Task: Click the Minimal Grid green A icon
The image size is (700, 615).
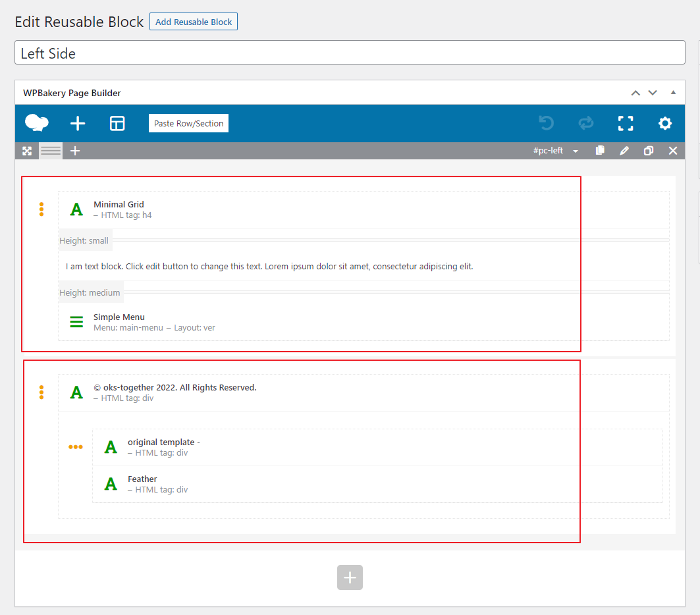Action: 76,209
